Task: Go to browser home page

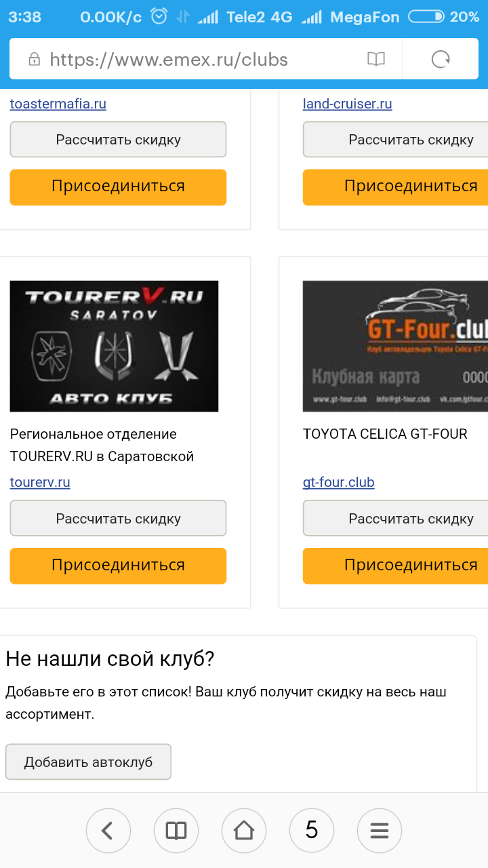Action: [x=244, y=830]
